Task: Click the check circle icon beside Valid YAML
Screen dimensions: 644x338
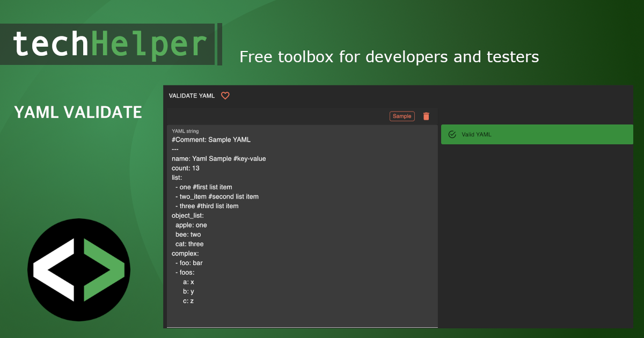Action: point(452,135)
